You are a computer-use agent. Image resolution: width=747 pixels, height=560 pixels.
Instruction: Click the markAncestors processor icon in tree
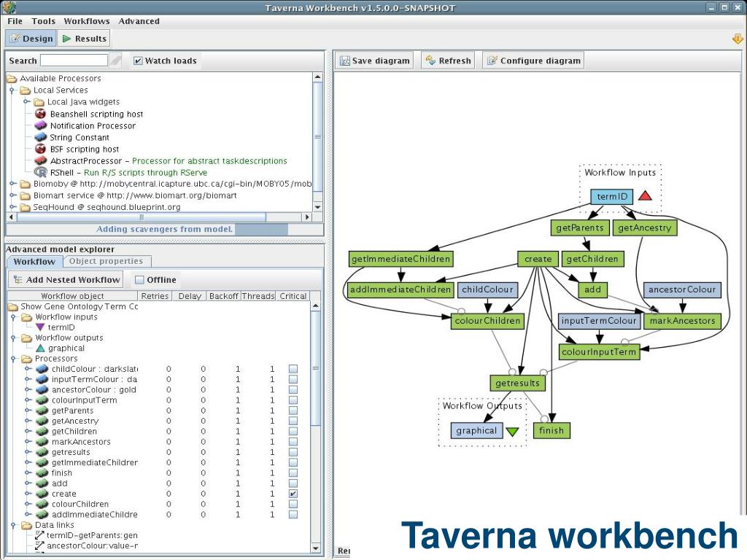[x=42, y=442]
